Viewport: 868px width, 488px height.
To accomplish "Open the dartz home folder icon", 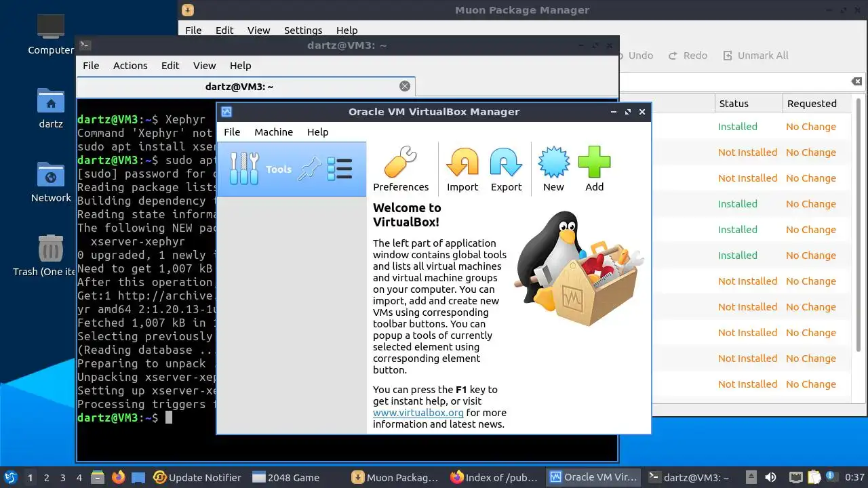I will coord(51,108).
